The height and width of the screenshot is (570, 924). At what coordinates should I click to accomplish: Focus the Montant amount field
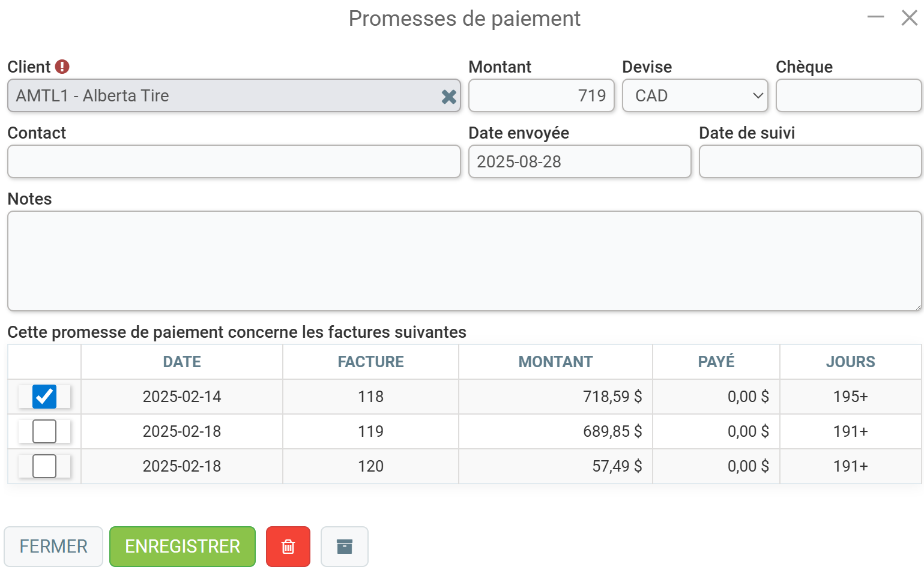(541, 96)
